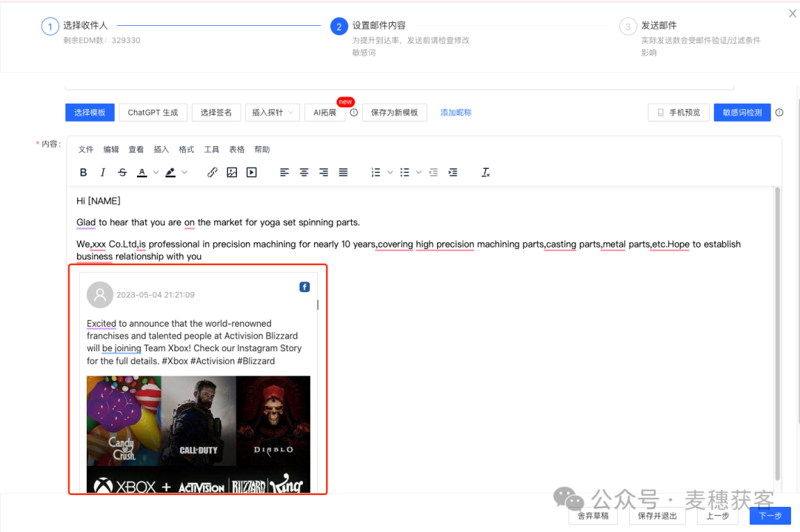
Task: Insert a video
Action: pos(252,172)
